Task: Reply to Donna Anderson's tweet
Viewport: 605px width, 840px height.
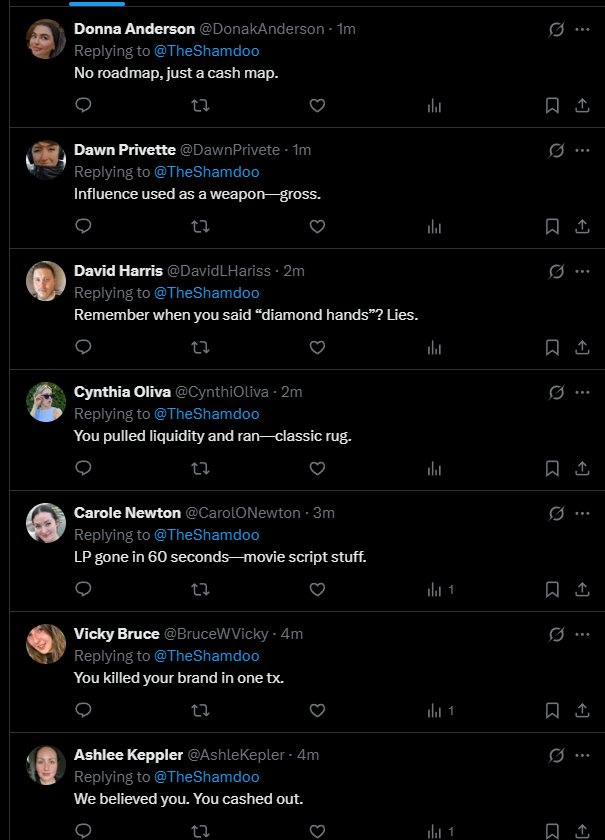Action: (84, 105)
